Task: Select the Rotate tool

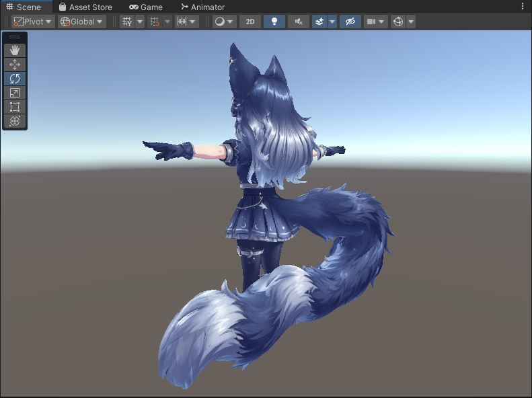Action: coord(15,79)
